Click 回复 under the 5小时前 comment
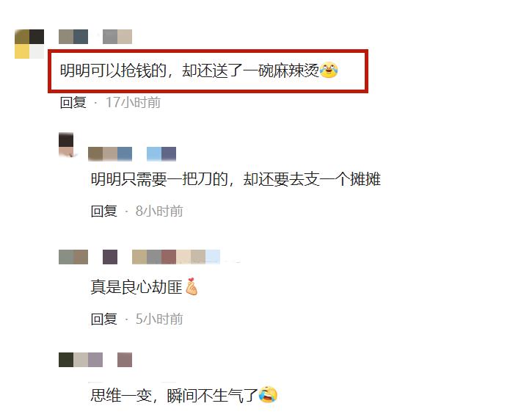Viewport: 521px width, 420px height. coord(104,319)
